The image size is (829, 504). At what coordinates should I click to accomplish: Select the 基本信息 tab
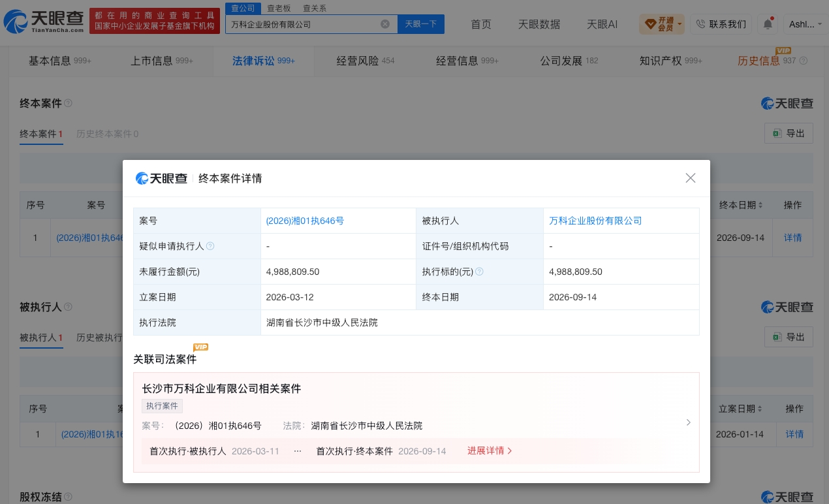pos(60,61)
